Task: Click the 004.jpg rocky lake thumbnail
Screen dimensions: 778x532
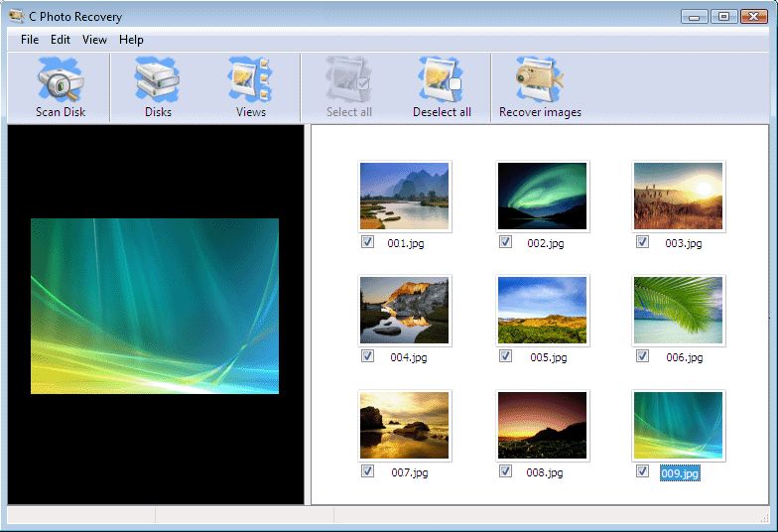Action: (x=404, y=311)
